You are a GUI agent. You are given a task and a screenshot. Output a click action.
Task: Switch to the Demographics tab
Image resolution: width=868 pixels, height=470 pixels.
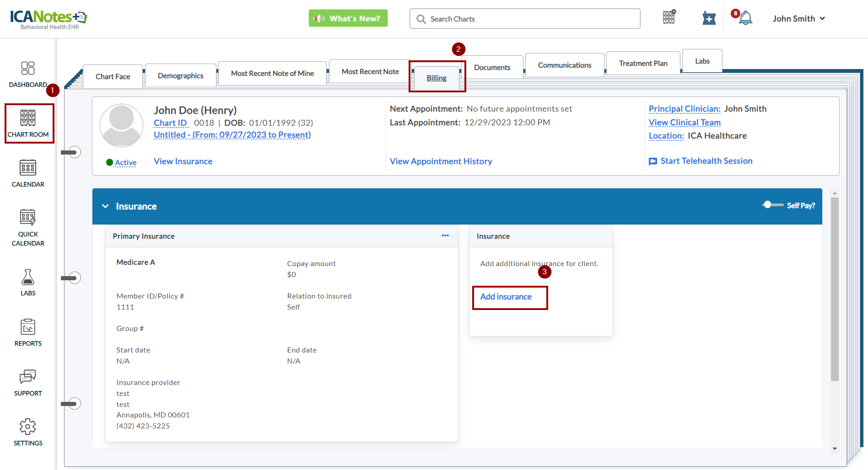pyautogui.click(x=180, y=76)
